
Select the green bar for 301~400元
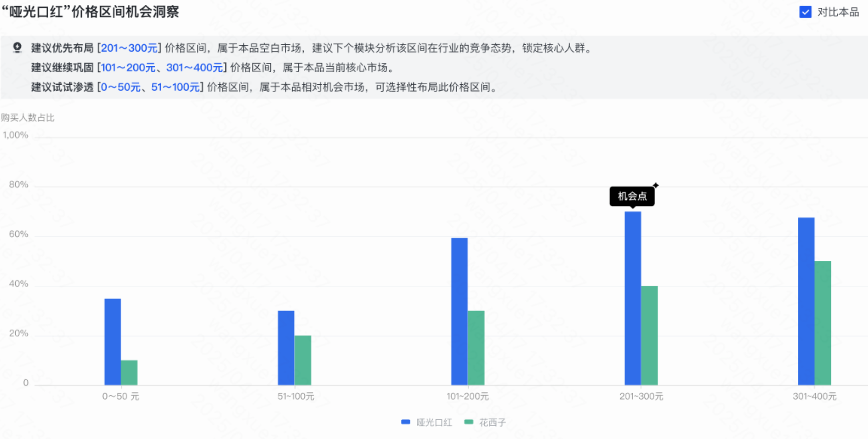pos(822,323)
